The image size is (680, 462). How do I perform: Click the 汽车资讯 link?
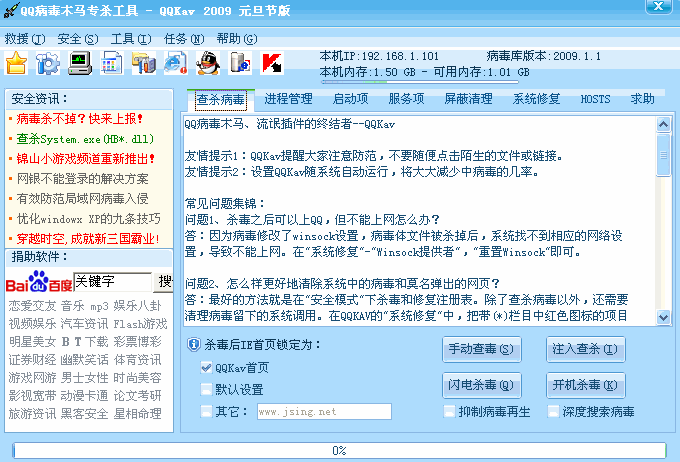tap(84, 324)
